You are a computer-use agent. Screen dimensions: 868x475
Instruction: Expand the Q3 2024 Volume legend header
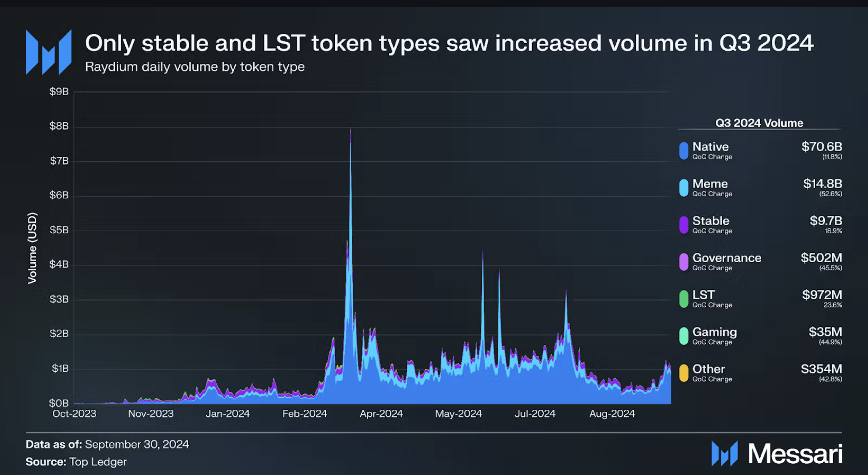[x=759, y=123]
